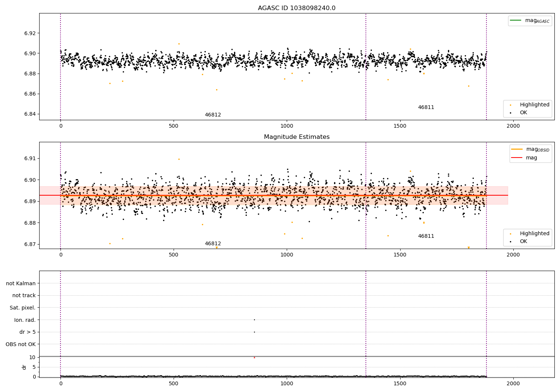Click the AGASC ID 1038098240.0 title
560x392 pixels.
[297, 8]
